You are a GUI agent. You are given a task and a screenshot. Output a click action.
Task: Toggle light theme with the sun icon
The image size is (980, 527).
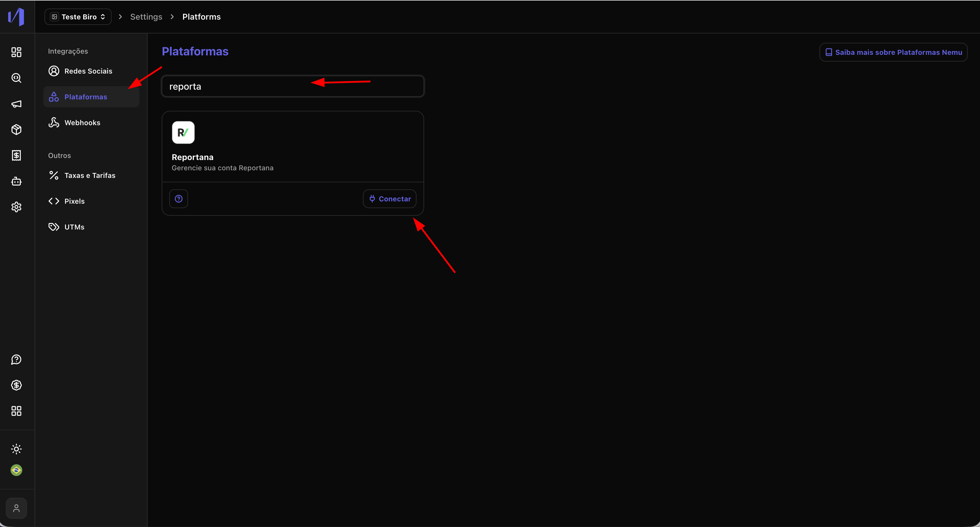[16, 449]
